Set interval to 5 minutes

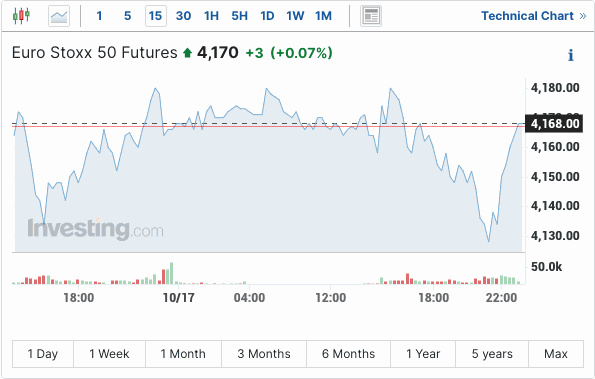coord(128,16)
